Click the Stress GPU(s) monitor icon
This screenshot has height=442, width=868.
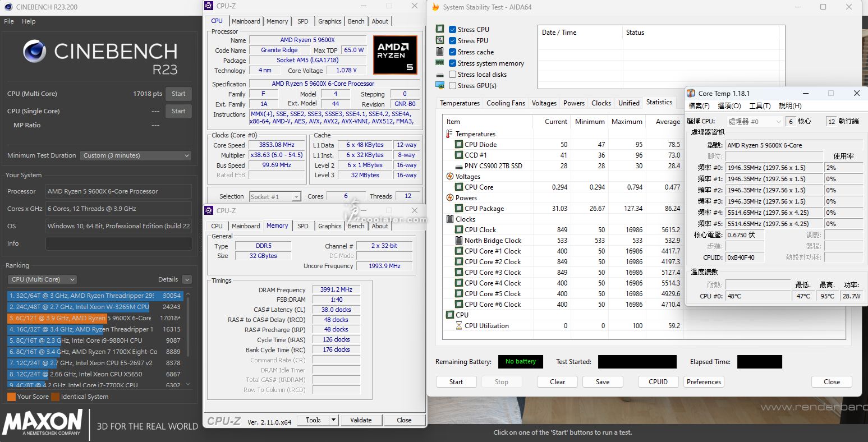tap(440, 85)
